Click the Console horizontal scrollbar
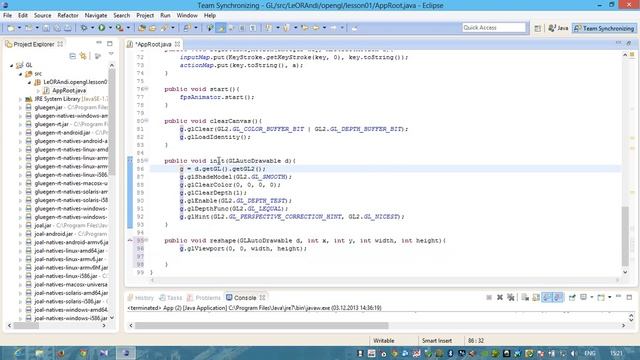This screenshot has width=640, height=360. pos(261,325)
